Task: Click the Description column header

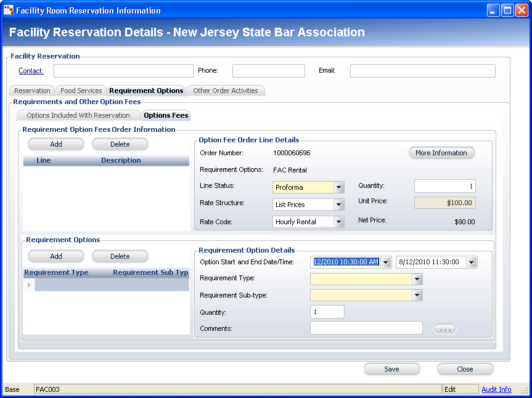Action: click(121, 160)
